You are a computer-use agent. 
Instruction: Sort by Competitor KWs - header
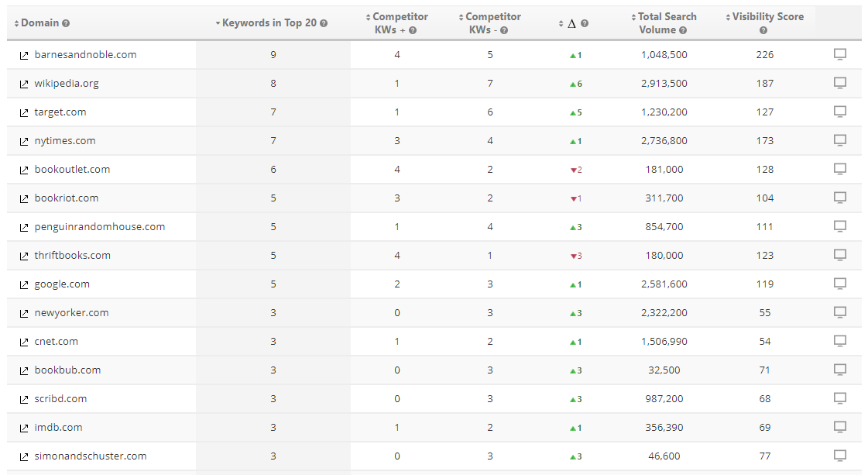coord(489,23)
